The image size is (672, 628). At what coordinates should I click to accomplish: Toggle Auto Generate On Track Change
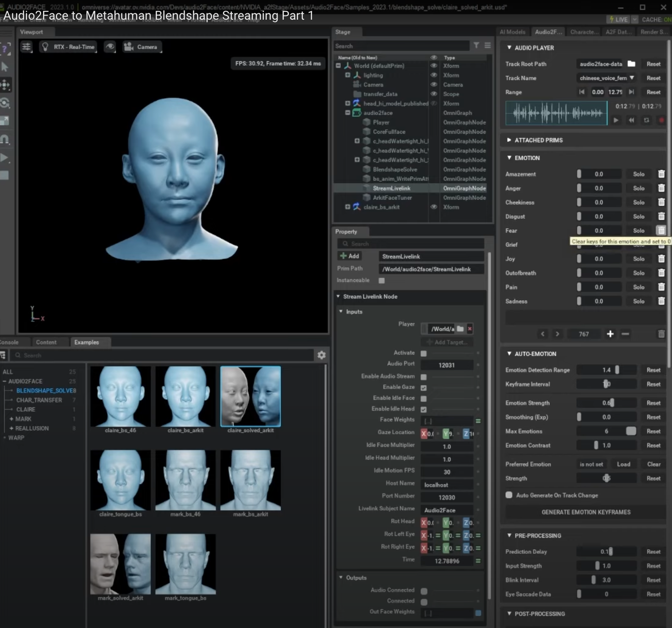click(509, 495)
